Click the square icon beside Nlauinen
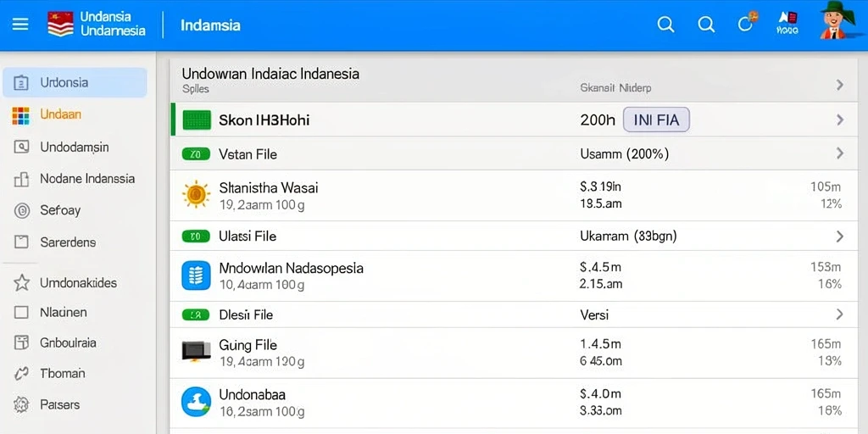 click(21, 313)
